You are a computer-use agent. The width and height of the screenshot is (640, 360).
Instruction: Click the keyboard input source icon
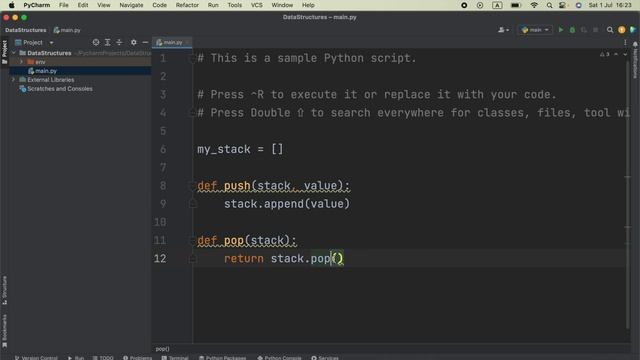tap(497, 5)
